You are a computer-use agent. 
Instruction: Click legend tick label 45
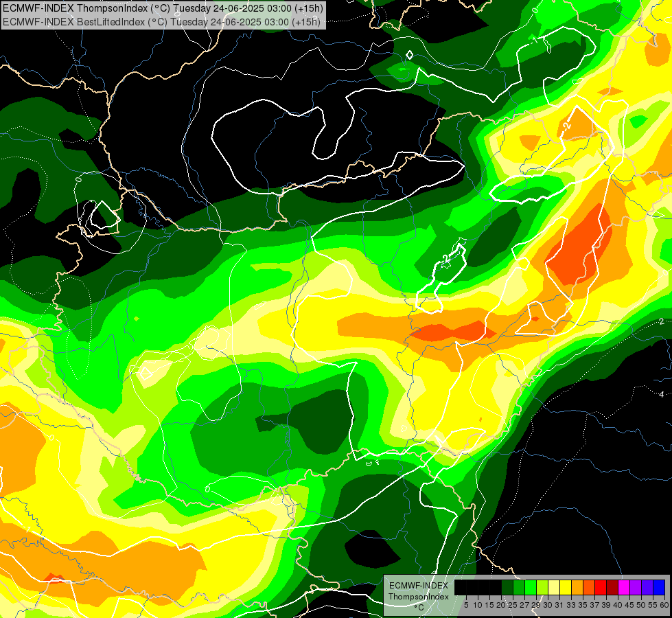coord(630,605)
